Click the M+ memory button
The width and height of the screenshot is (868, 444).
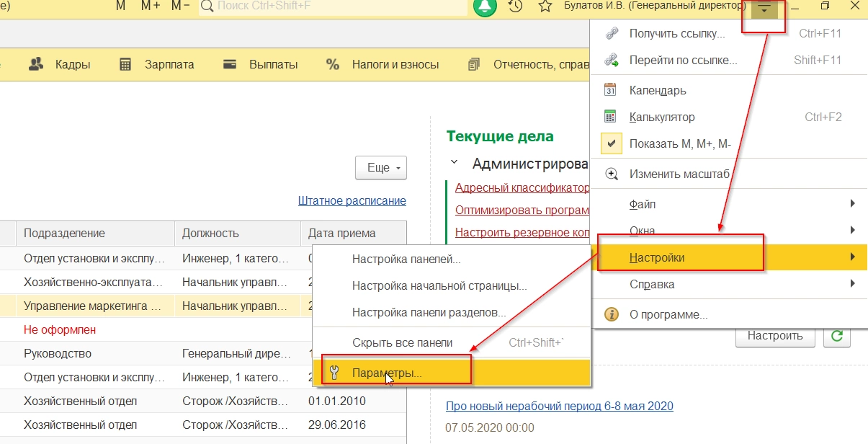[x=151, y=6]
